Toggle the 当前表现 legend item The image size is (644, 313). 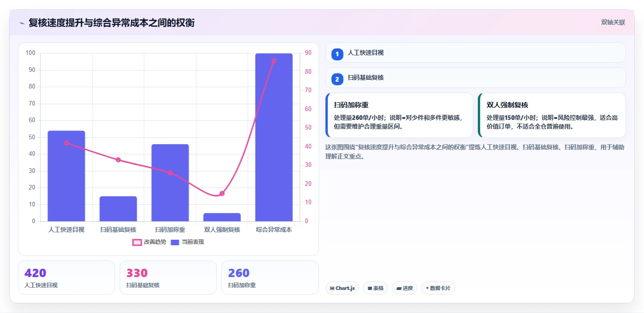187,242
